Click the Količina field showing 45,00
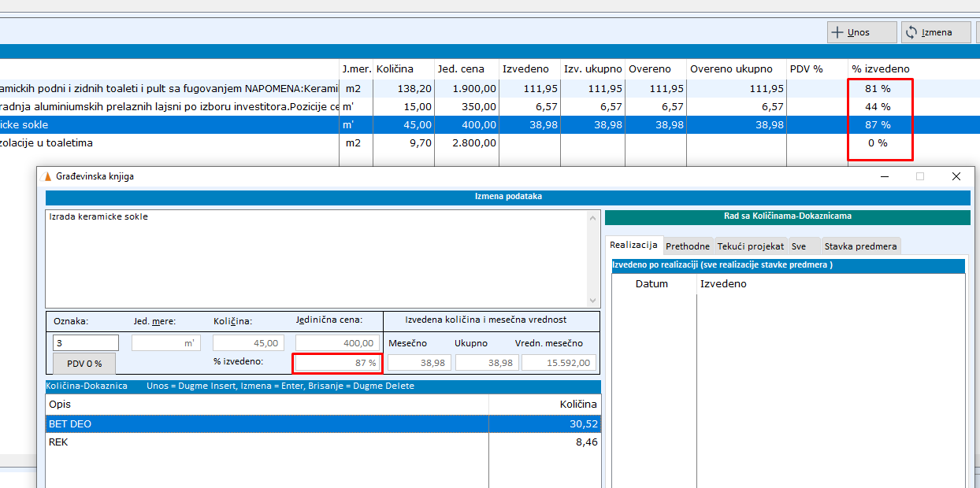Screen dimensions: 980x488 (x=248, y=343)
